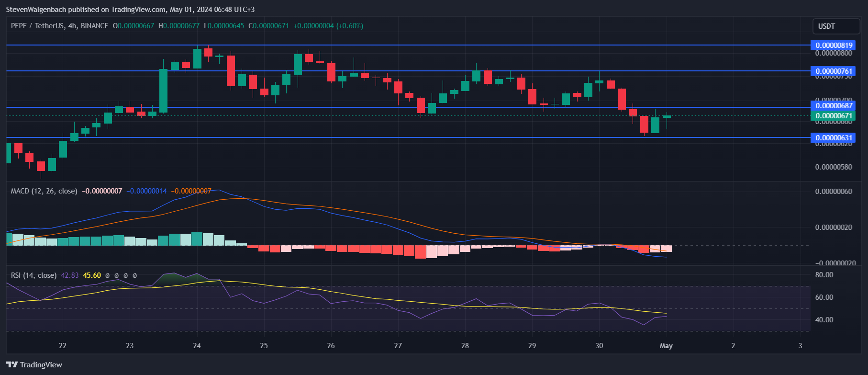Click the 40.00 RSI axis label
Screen dimensions: 868x375
[824, 320]
